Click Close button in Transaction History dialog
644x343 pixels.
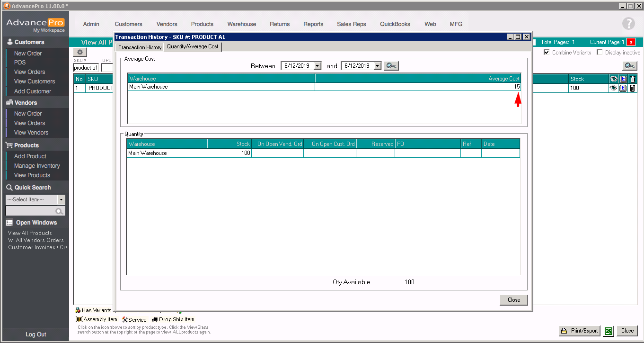coord(513,300)
